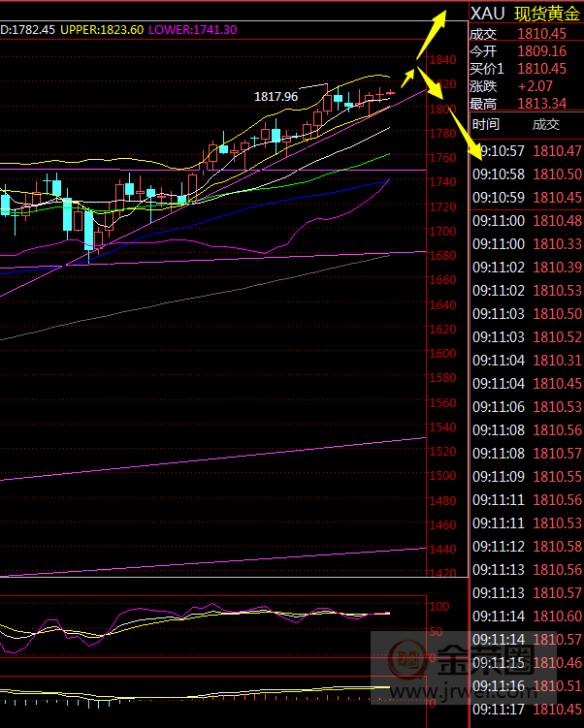Viewport: 584px width, 728px height.
Task: Click the 时间 column header
Action: pyautogui.click(x=485, y=124)
